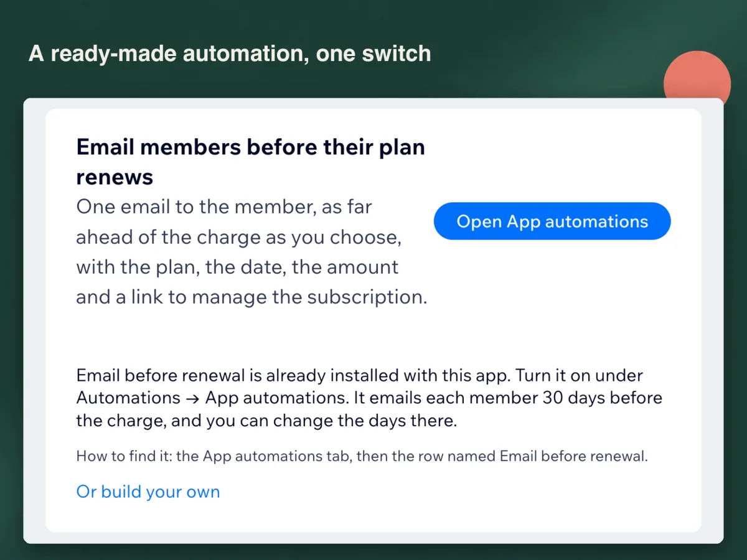Viewport: 747px width, 560px height.
Task: Click the title 'A ready-made automation, one switch'
Action: click(230, 54)
